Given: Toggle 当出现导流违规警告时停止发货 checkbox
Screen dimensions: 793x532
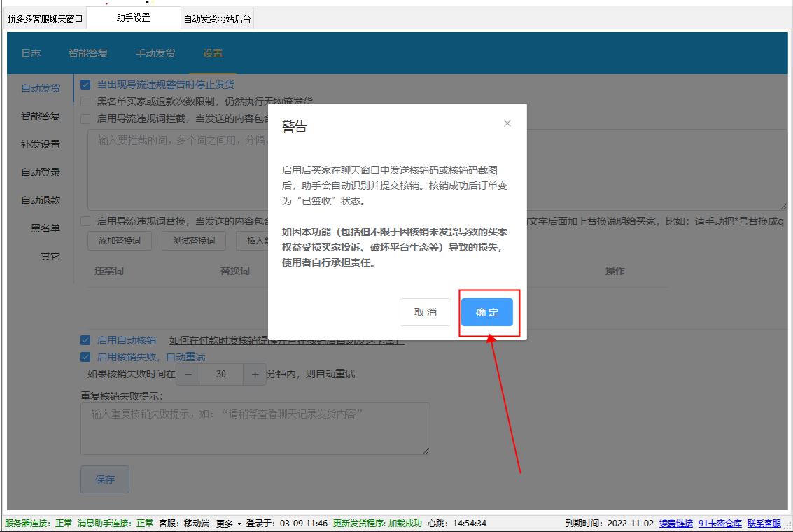Looking at the screenshot, I should 85,85.
